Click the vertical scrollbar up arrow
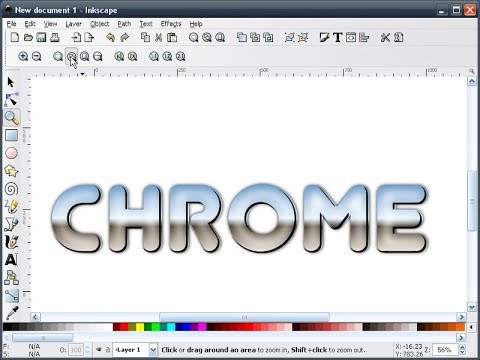 (472, 81)
